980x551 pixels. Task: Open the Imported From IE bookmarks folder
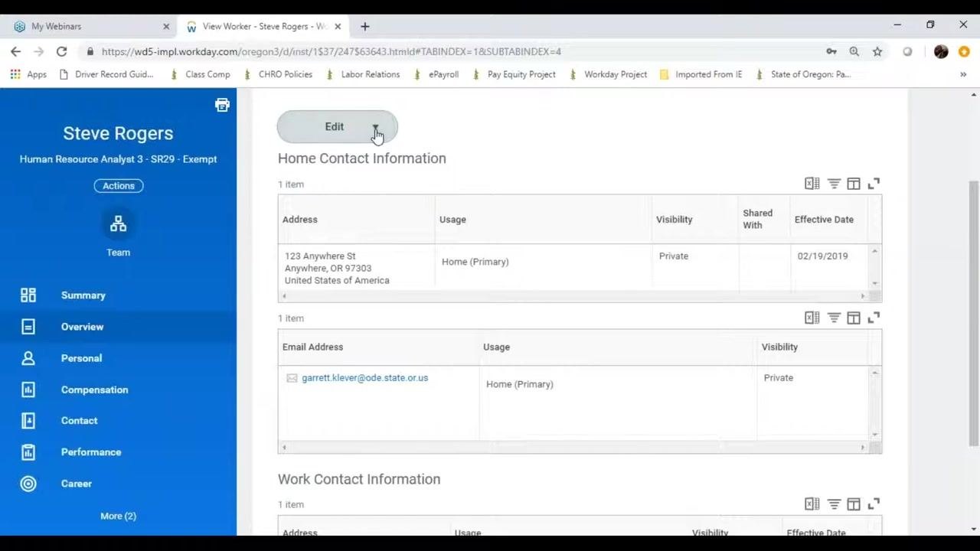[x=701, y=74]
